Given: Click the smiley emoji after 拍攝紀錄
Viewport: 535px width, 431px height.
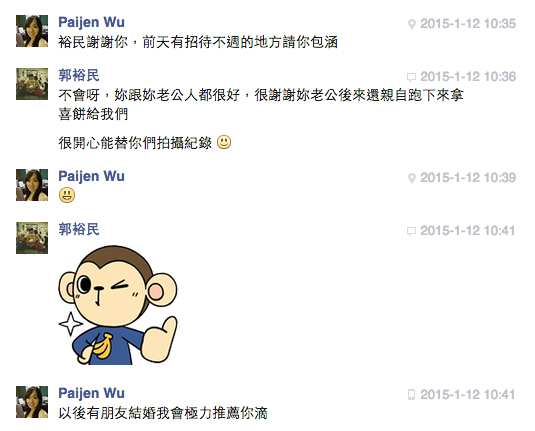Looking at the screenshot, I should click(x=224, y=142).
